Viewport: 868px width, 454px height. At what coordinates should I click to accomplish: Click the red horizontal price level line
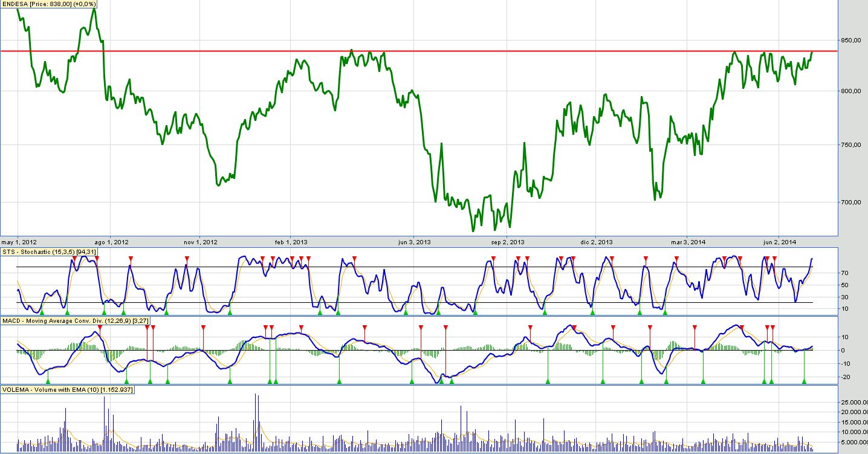(x=419, y=51)
